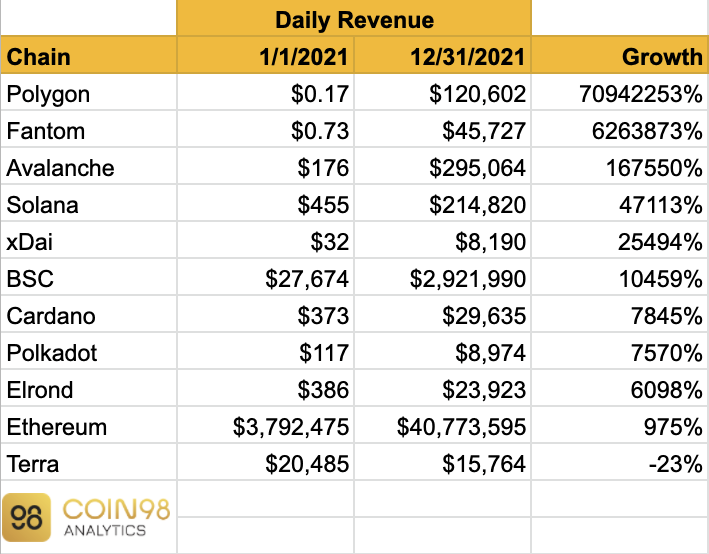Select the 10459% growth cell
This screenshot has width=709, height=554.
619,277
